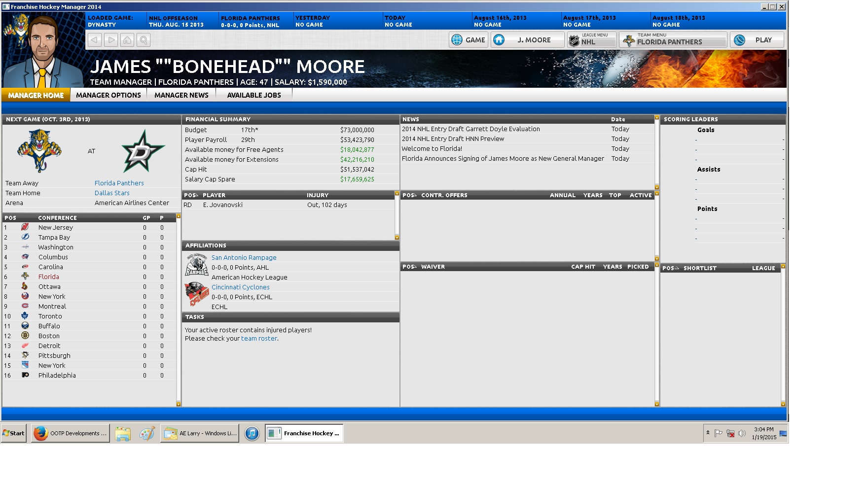Image resolution: width=868 pixels, height=488 pixels.
Task: Click the forward navigation arrow icon
Action: pyautogui.click(x=111, y=40)
